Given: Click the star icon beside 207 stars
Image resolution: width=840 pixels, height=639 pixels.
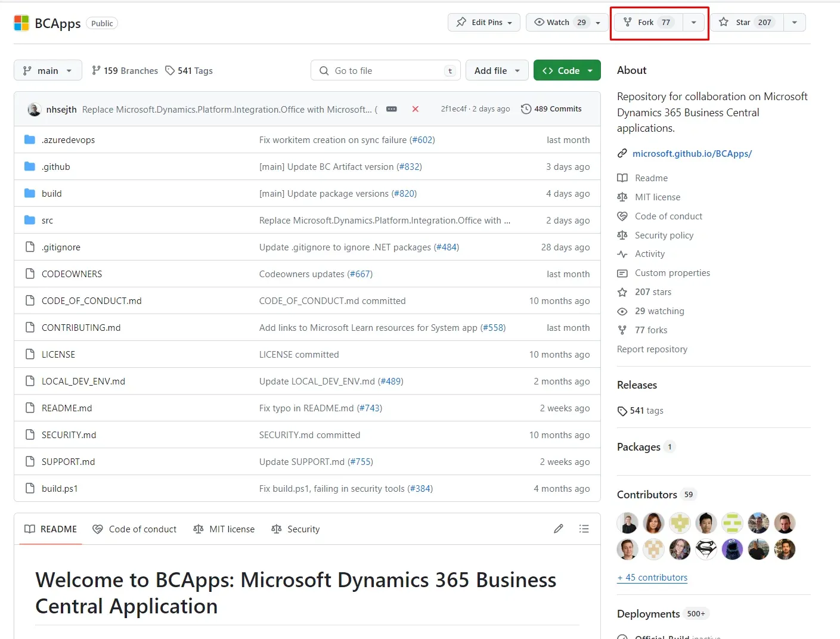Looking at the screenshot, I should click(622, 292).
